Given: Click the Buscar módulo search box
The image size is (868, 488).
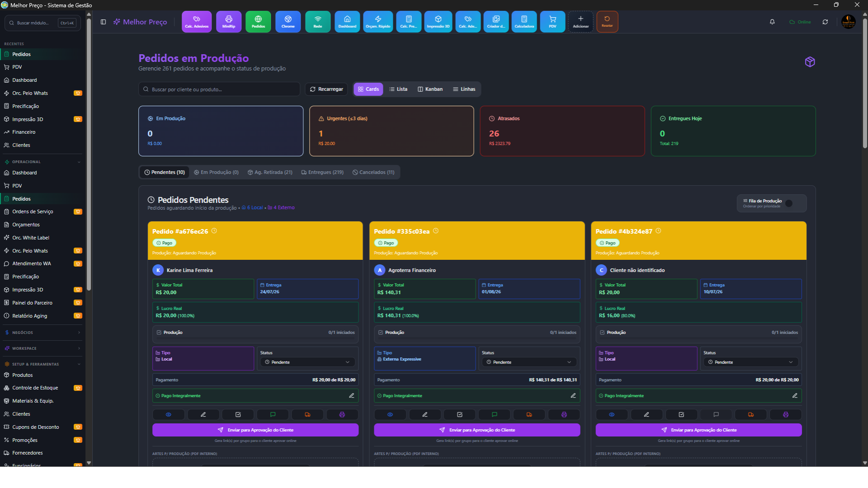Looking at the screenshot, I should coord(42,23).
